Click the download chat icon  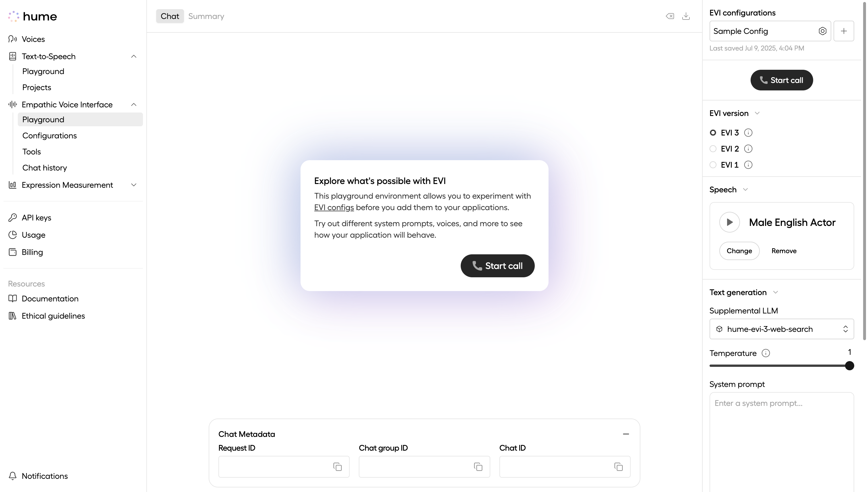[685, 16]
